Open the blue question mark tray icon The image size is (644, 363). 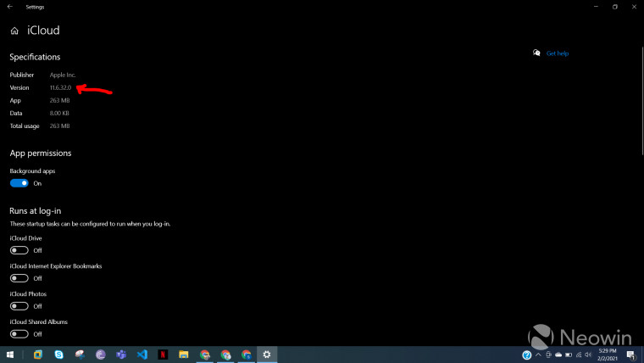coord(526,355)
